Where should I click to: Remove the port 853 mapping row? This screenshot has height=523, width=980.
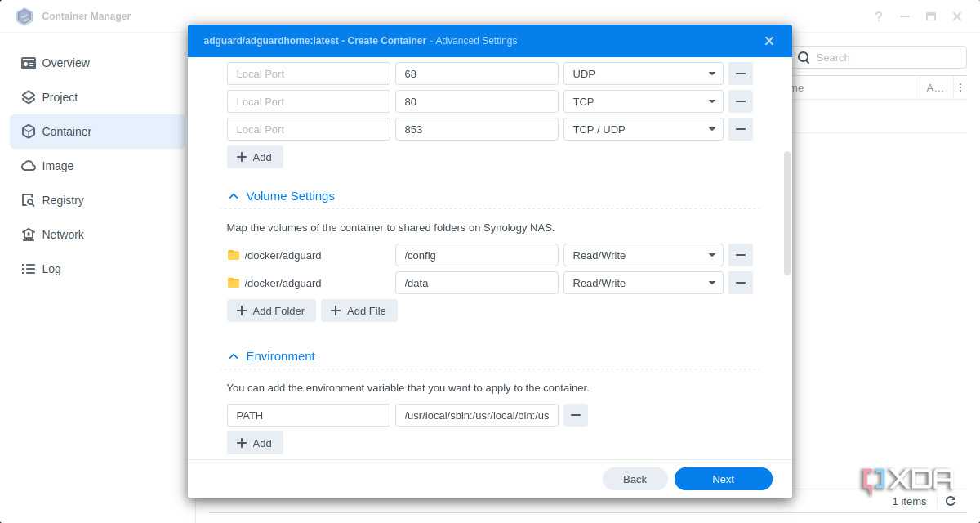[x=740, y=129]
